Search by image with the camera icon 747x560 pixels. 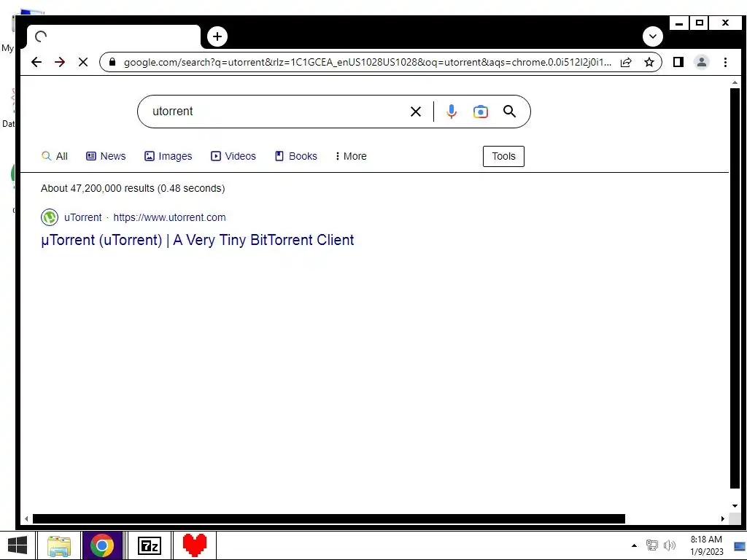point(480,112)
